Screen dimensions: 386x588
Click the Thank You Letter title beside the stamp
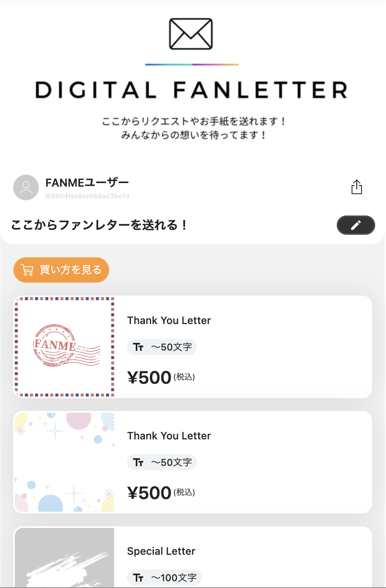point(169,320)
